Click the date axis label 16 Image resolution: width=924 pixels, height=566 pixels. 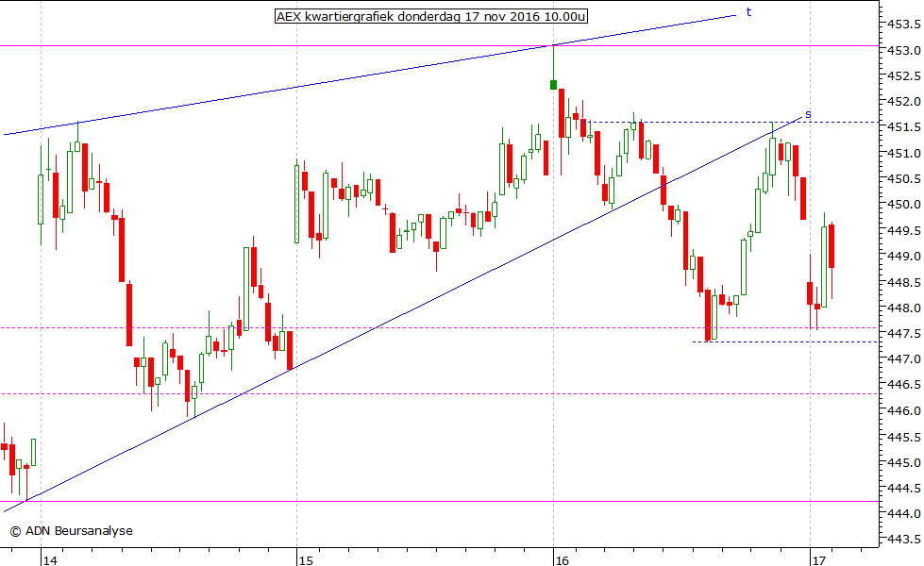coord(563,560)
